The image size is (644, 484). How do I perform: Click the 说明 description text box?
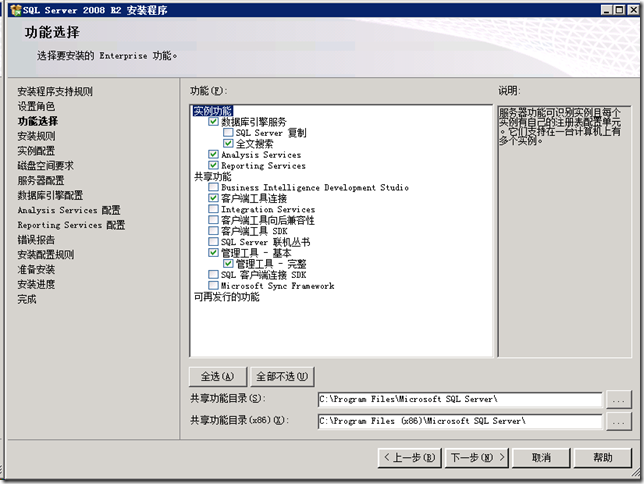pos(565,231)
